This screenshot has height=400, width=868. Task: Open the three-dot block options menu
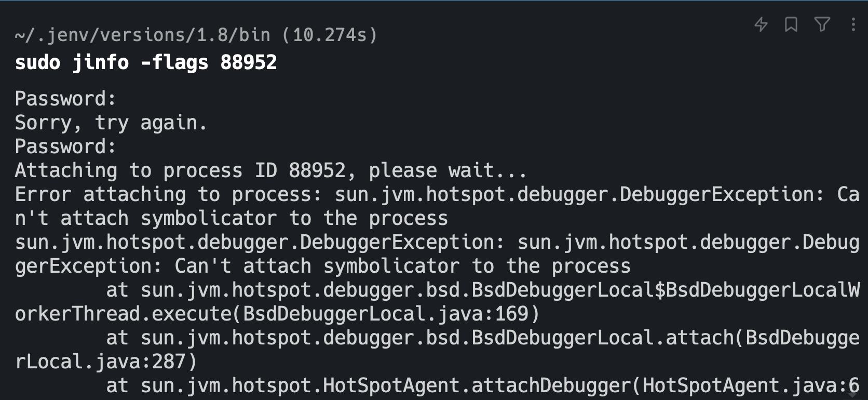pyautogui.click(x=853, y=24)
